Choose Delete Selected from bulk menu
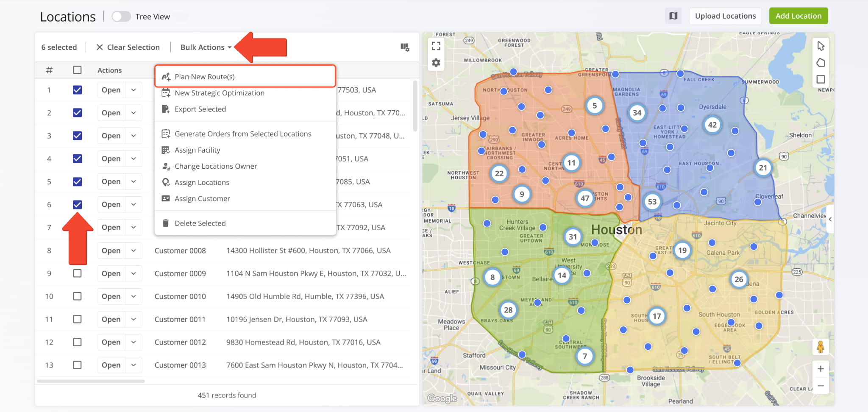The height and width of the screenshot is (412, 868). [245, 223]
